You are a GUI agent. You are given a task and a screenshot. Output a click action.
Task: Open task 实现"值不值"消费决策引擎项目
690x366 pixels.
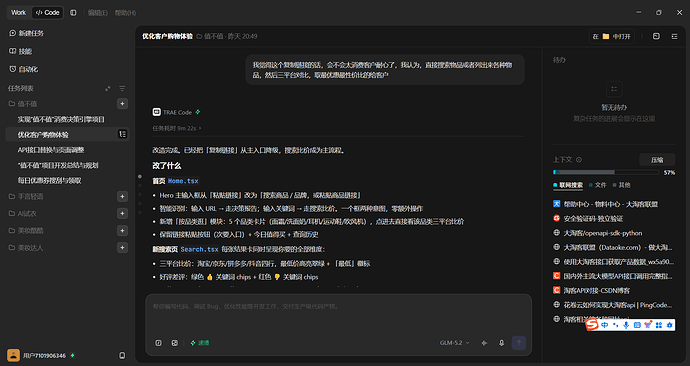click(x=61, y=119)
